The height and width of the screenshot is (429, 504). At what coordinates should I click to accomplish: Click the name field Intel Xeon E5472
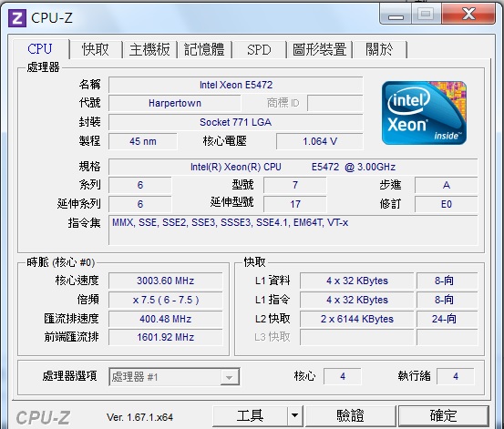[236, 85]
